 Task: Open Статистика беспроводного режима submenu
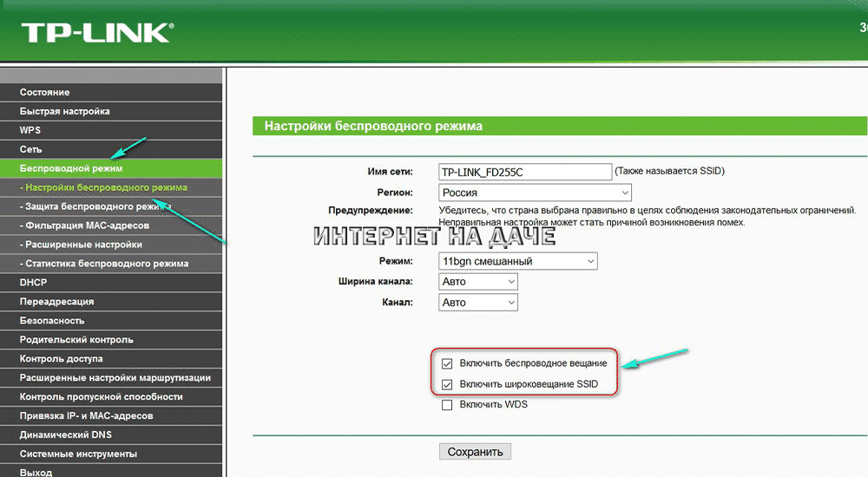point(106,264)
